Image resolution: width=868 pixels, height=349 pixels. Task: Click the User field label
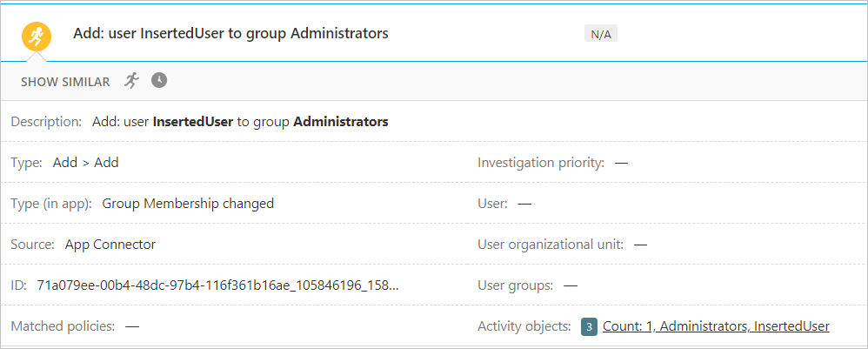[x=492, y=204]
